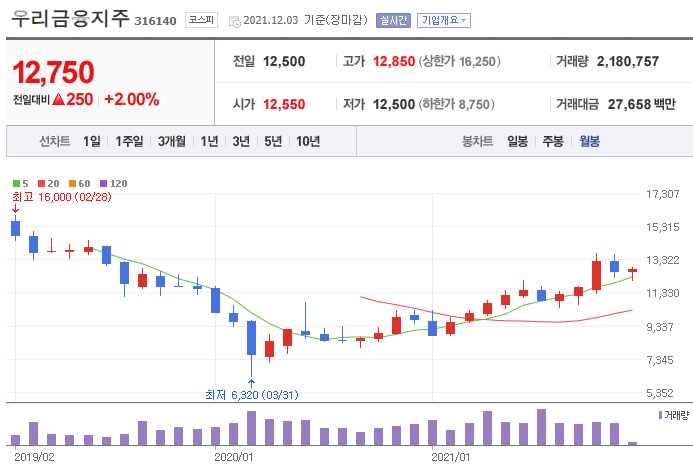This screenshot has width=693, height=470.
Task: Select the 월봉 candlestick chart
Action: [x=589, y=141]
